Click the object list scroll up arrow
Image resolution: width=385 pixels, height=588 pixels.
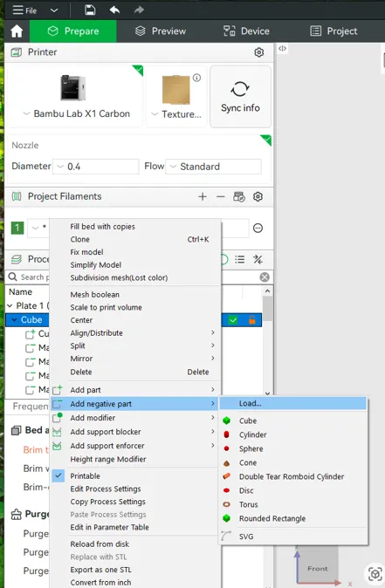pyautogui.click(x=267, y=291)
